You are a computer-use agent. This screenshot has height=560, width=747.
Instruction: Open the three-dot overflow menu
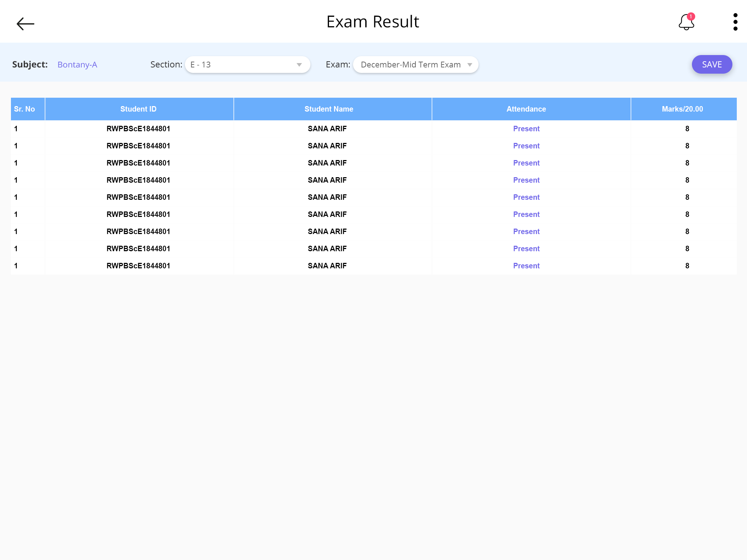click(x=735, y=22)
